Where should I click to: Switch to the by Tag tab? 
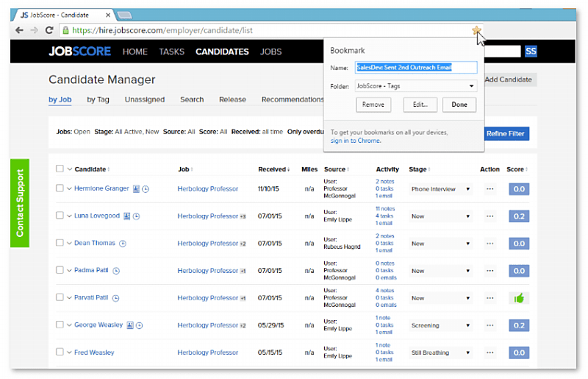point(98,99)
